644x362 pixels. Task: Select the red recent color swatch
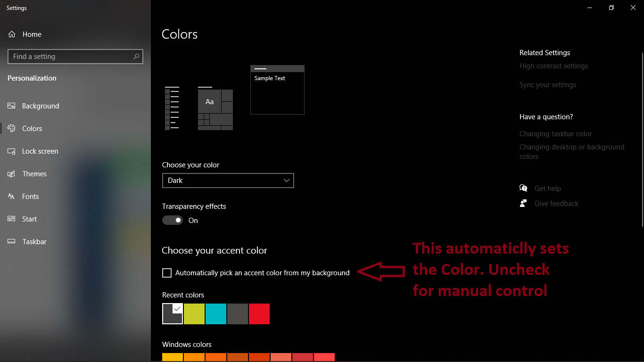(259, 314)
